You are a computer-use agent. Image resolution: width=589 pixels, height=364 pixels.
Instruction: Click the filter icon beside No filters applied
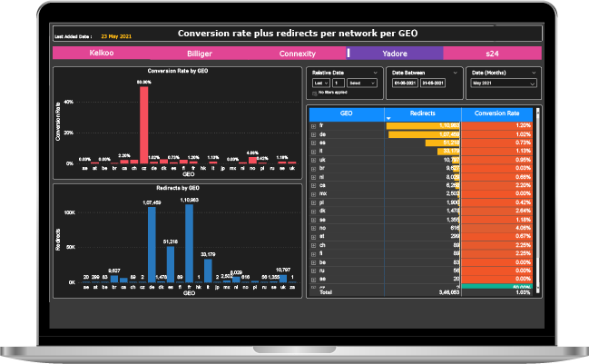point(314,93)
